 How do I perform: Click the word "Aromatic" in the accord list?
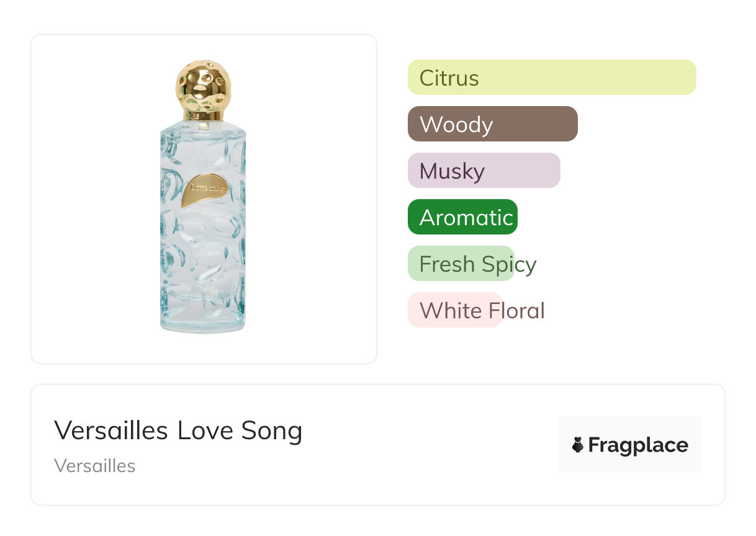click(x=466, y=218)
